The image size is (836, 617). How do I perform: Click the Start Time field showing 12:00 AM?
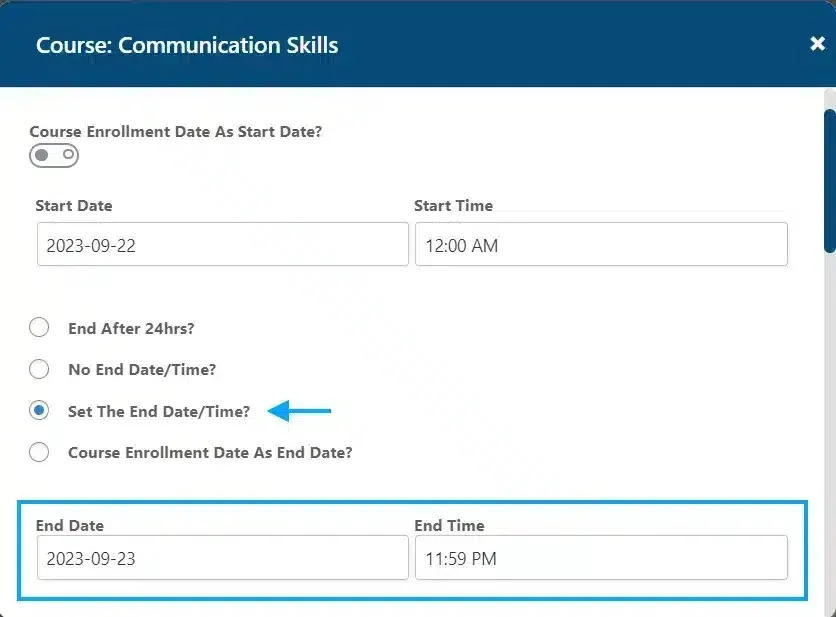pyautogui.click(x=601, y=243)
